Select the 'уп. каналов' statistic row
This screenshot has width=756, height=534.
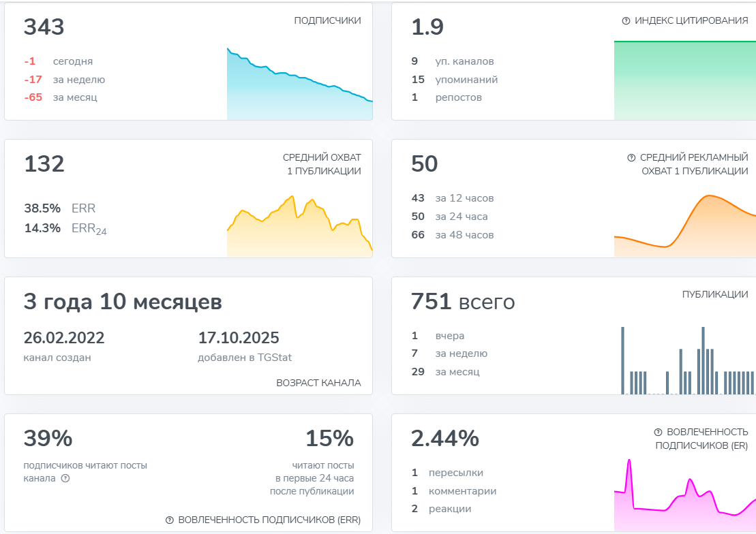(453, 61)
